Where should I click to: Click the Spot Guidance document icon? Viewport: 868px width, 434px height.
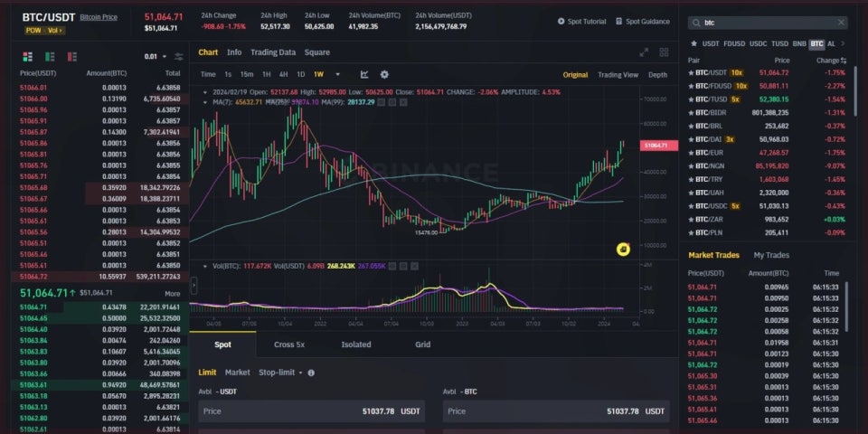click(618, 22)
